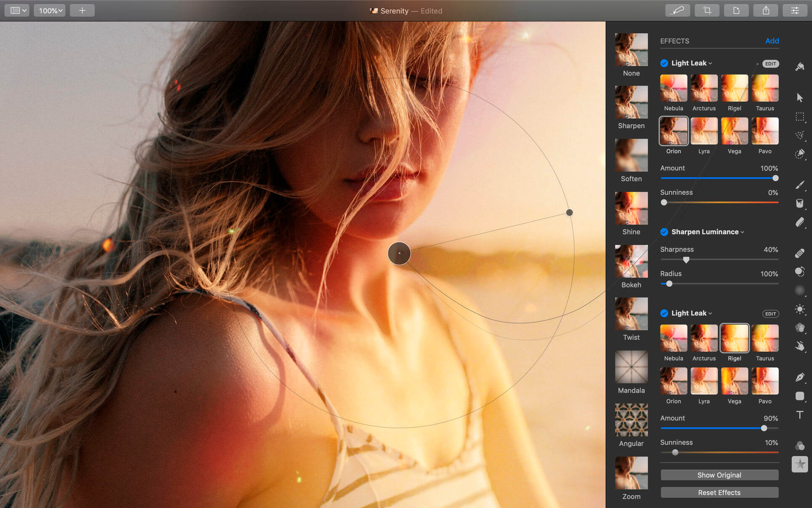Click the Crop tool icon
Screen dimensions: 812x508
[707, 10]
